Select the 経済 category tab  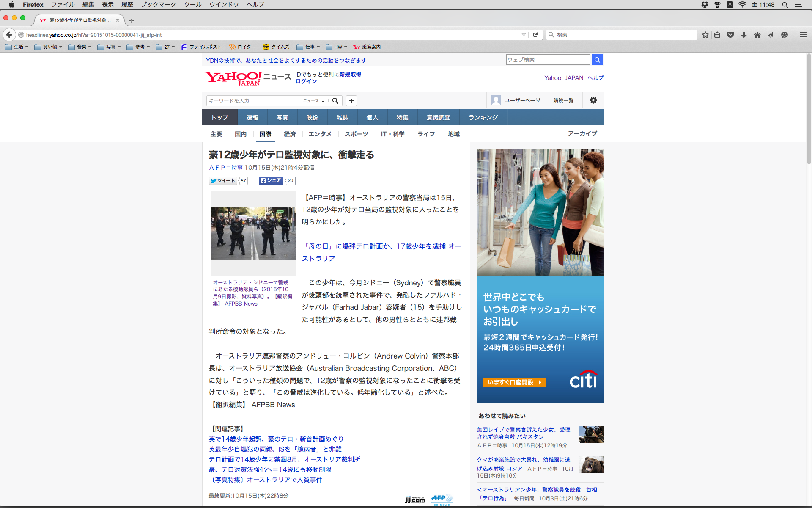pos(290,134)
